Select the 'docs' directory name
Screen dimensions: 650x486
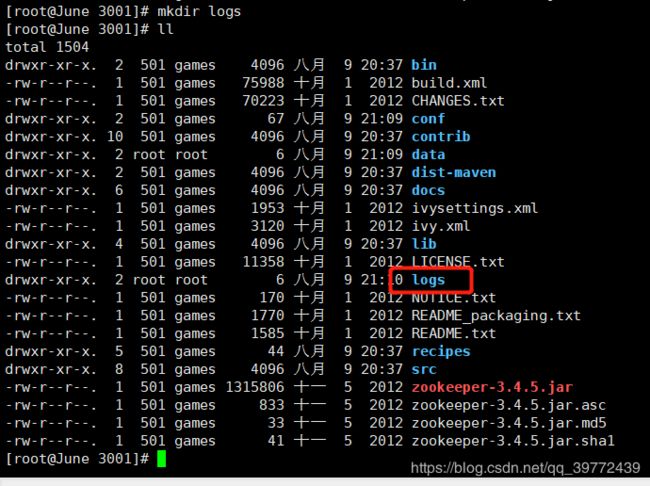tap(428, 190)
